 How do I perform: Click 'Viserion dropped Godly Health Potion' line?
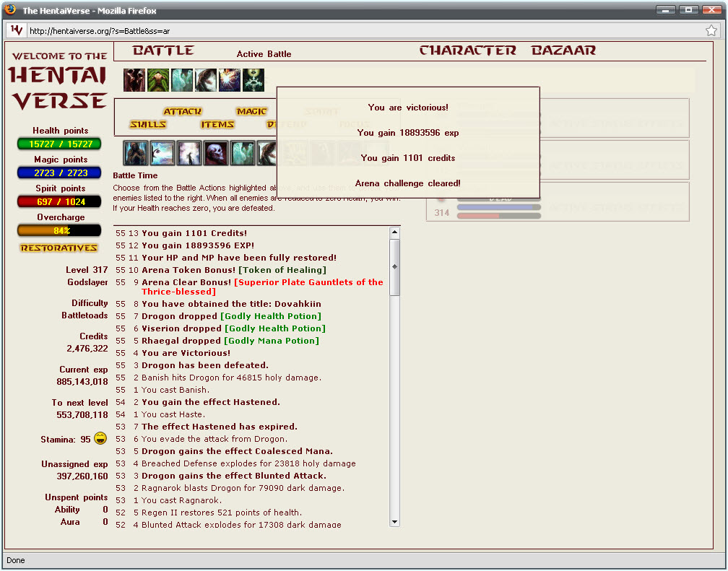[233, 328]
